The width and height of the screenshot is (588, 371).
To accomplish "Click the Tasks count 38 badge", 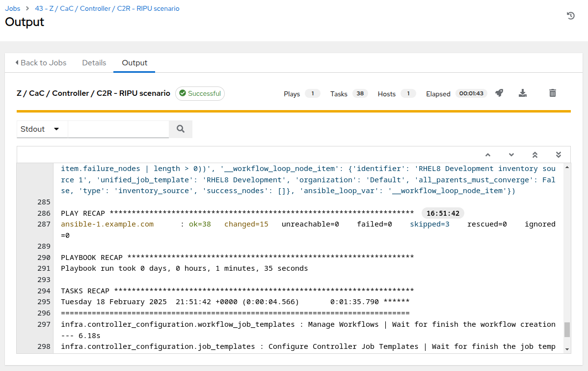I will pyautogui.click(x=360, y=93).
